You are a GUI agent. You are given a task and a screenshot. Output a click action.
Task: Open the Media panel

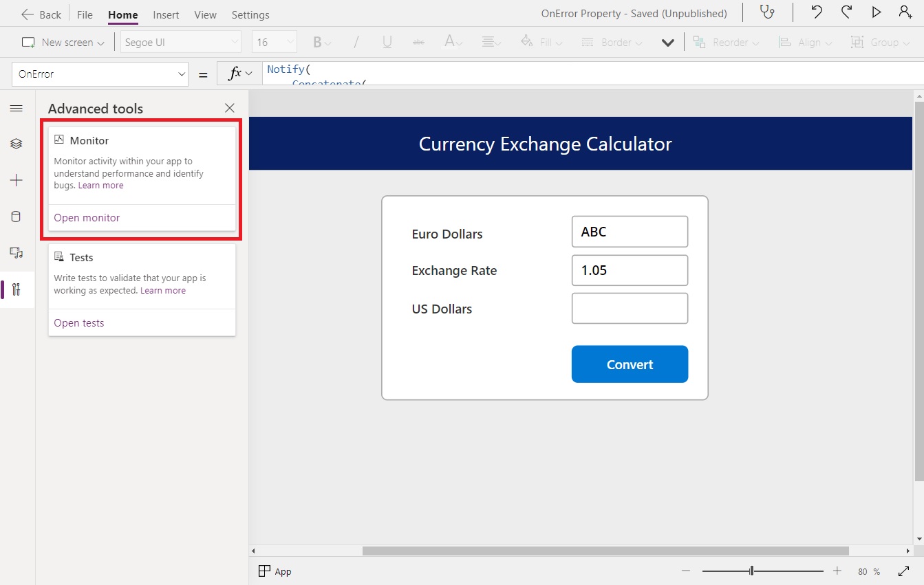click(x=17, y=253)
